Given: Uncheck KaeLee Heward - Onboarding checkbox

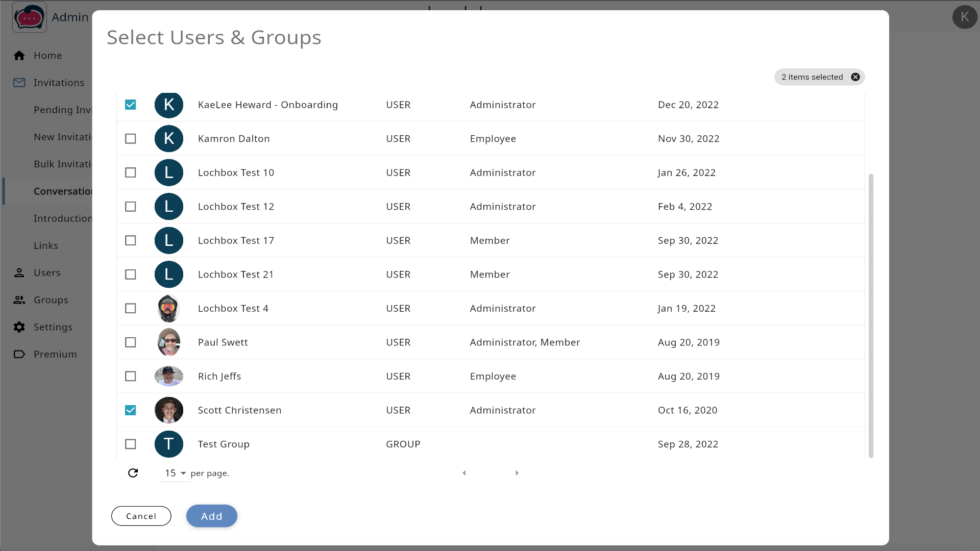Looking at the screenshot, I should (131, 105).
